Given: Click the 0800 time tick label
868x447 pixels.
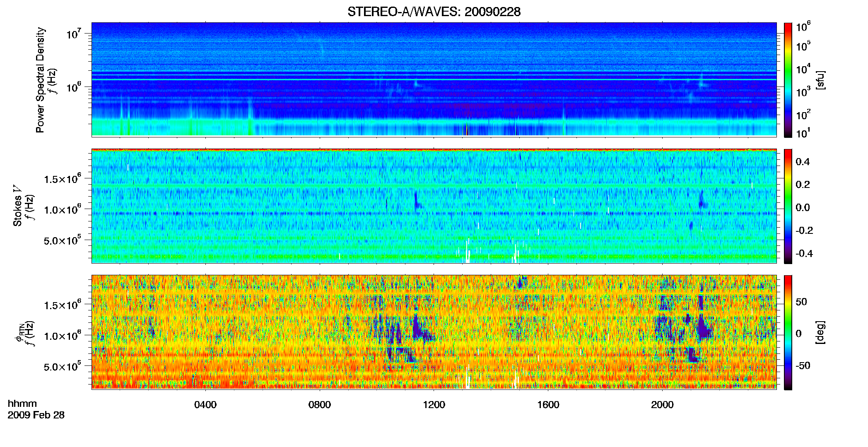Looking at the screenshot, I should pyautogui.click(x=320, y=405).
